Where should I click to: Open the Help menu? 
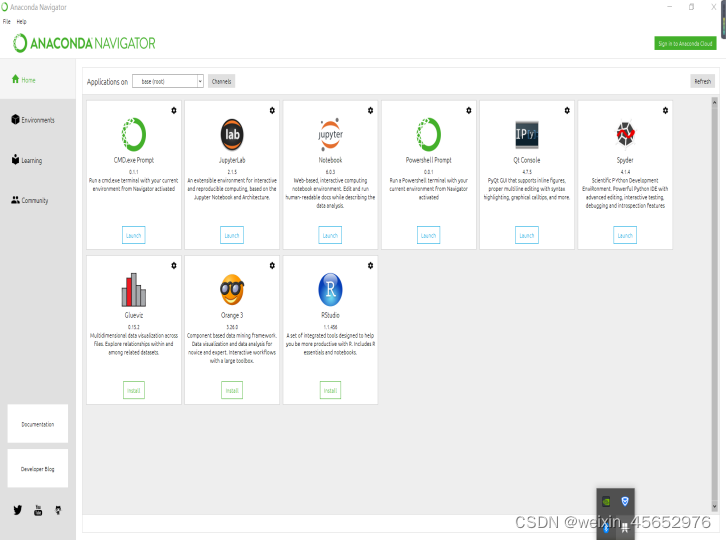(22, 21)
